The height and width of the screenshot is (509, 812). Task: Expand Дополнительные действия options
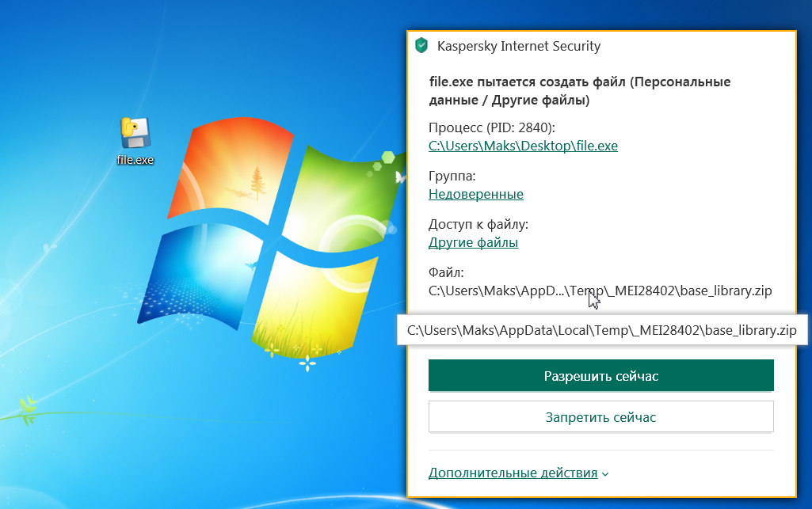518,473
